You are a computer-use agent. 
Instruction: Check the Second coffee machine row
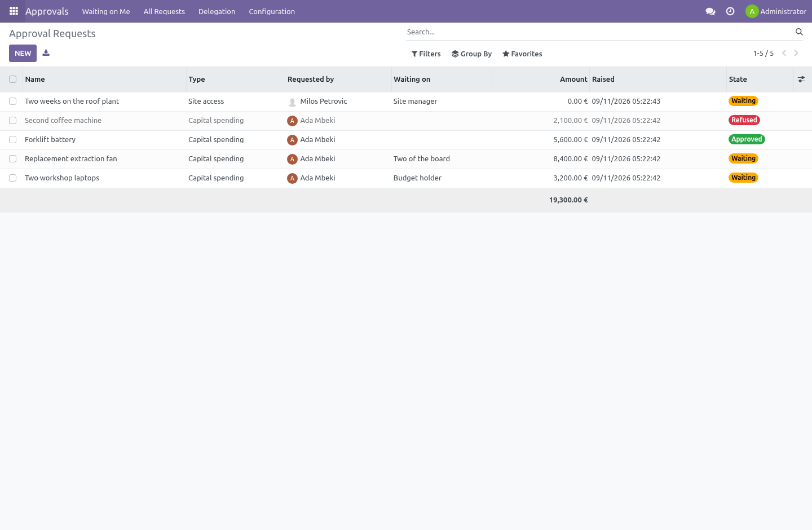(x=12, y=121)
